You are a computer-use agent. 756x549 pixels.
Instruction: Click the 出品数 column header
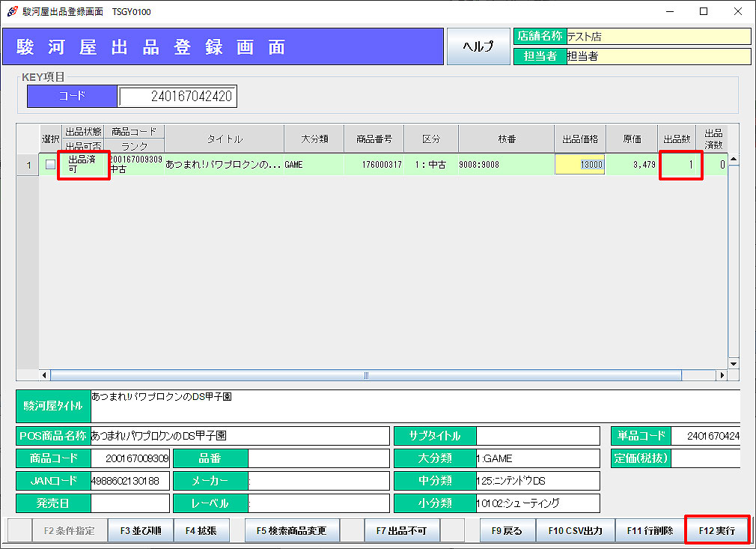pyautogui.click(x=677, y=139)
